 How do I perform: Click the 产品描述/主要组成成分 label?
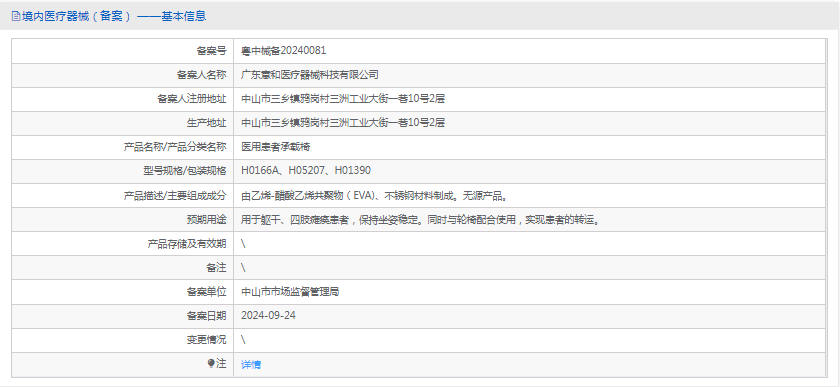click(175, 196)
